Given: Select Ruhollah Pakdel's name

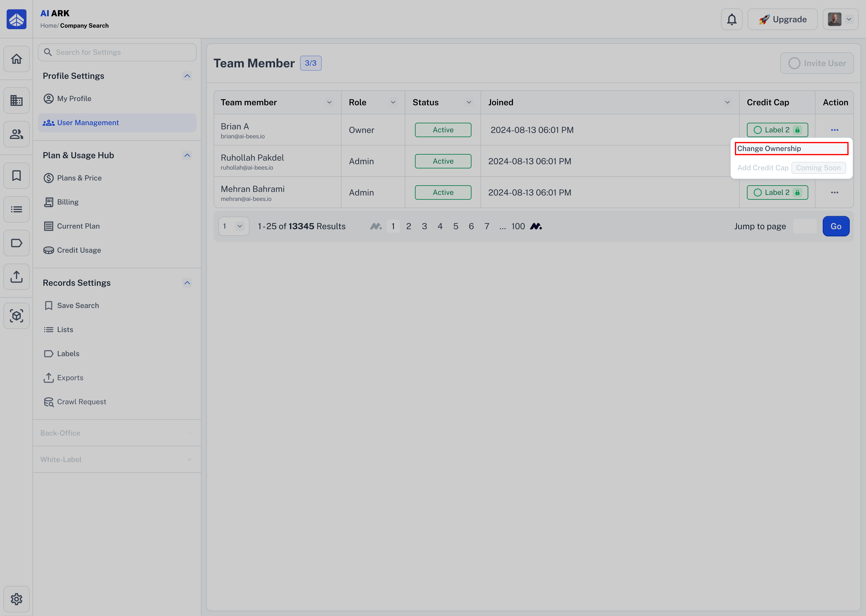Looking at the screenshot, I should coord(252,158).
